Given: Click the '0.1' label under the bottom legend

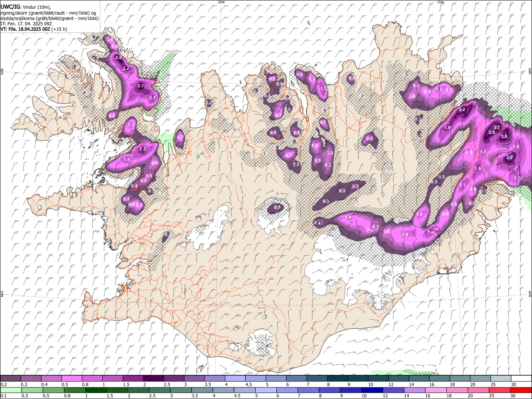Looking at the screenshot, I should coord(4,396).
